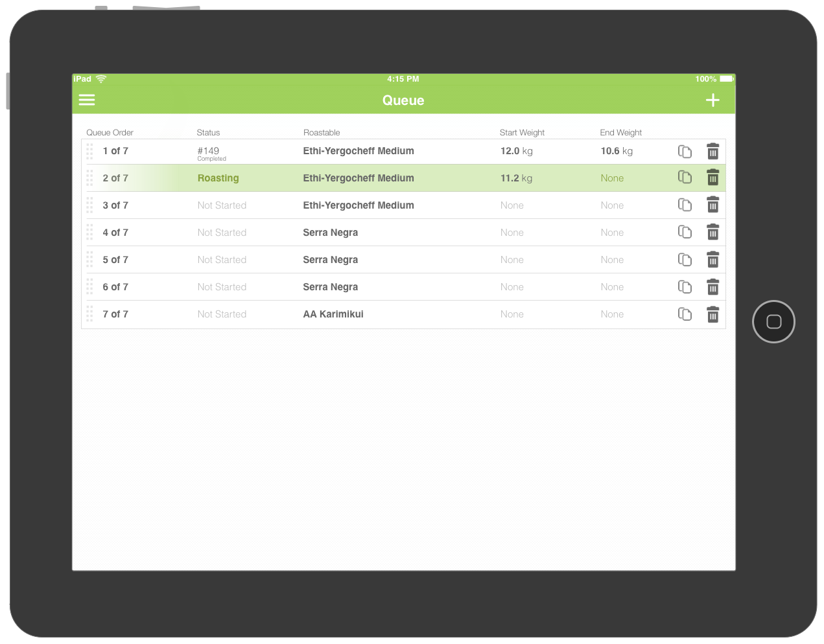Click the Roastable column header
This screenshot has height=644, width=824.
[322, 132]
